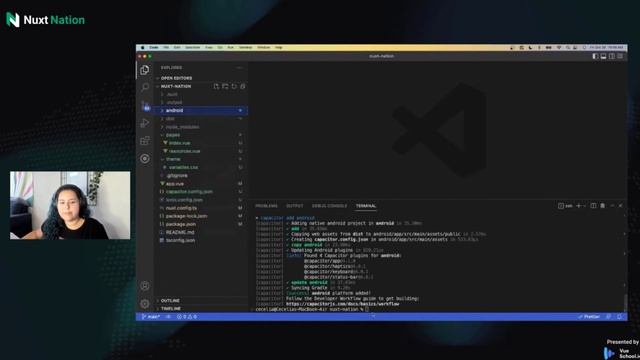Open the Extensions view
The height and width of the screenshot is (360, 640).
144,141
